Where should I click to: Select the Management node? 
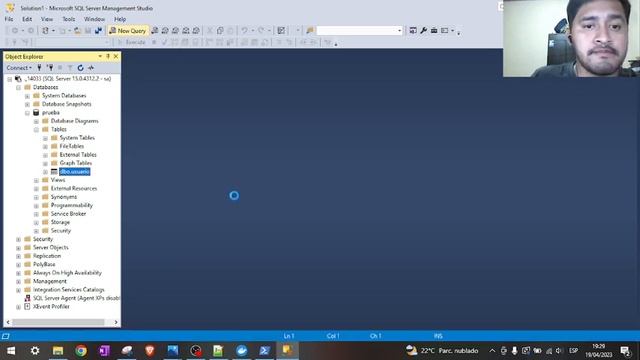coord(49,281)
